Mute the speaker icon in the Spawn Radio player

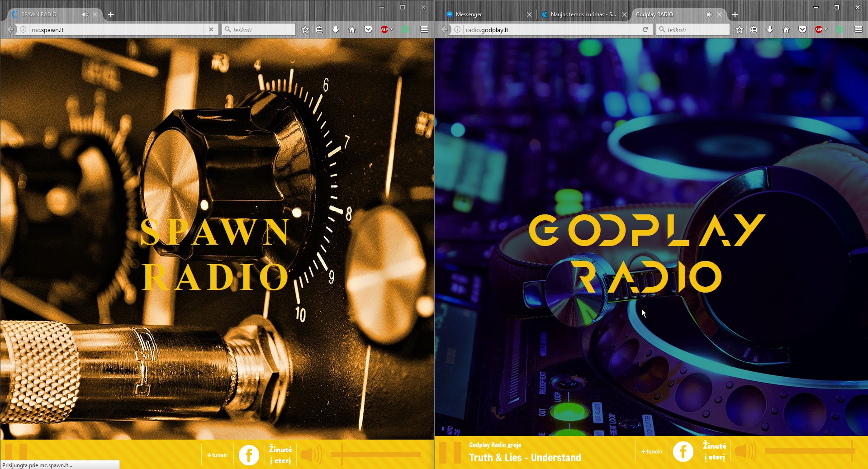311,455
